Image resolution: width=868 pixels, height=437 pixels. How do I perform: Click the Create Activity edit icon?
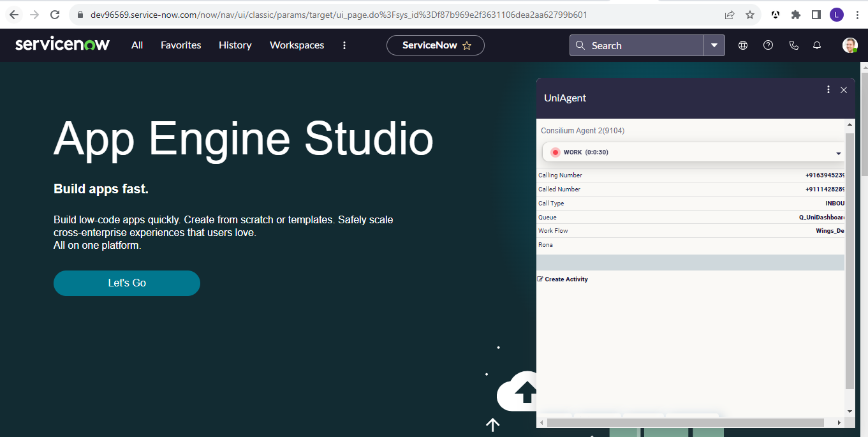(541, 279)
